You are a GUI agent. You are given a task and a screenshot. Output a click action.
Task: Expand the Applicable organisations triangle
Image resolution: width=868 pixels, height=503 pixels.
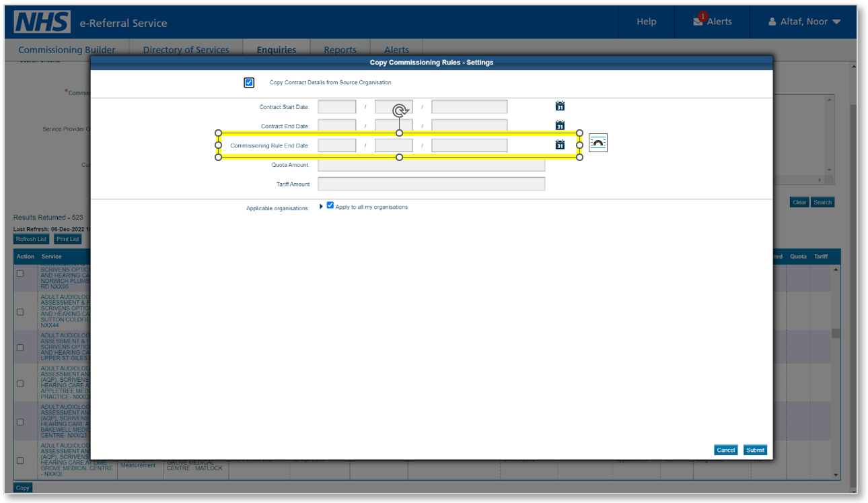322,206
